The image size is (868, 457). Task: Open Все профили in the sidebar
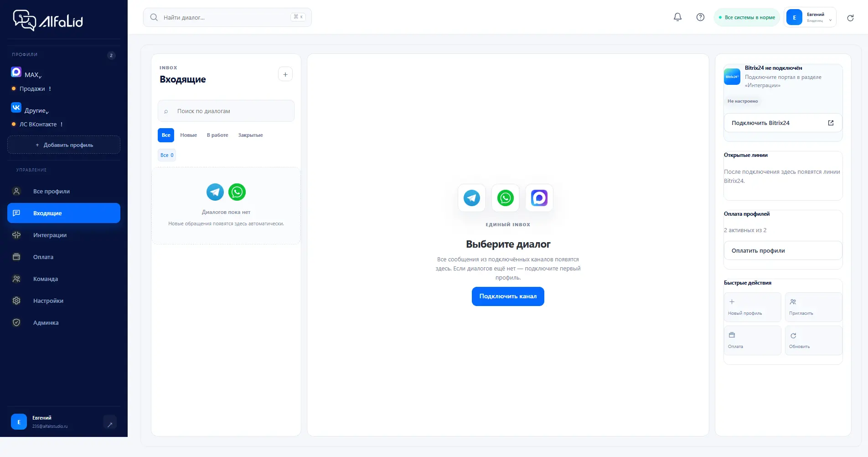click(x=64, y=191)
